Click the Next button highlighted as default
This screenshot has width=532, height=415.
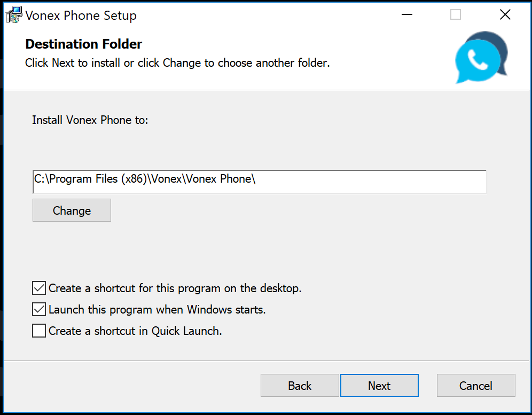point(379,385)
